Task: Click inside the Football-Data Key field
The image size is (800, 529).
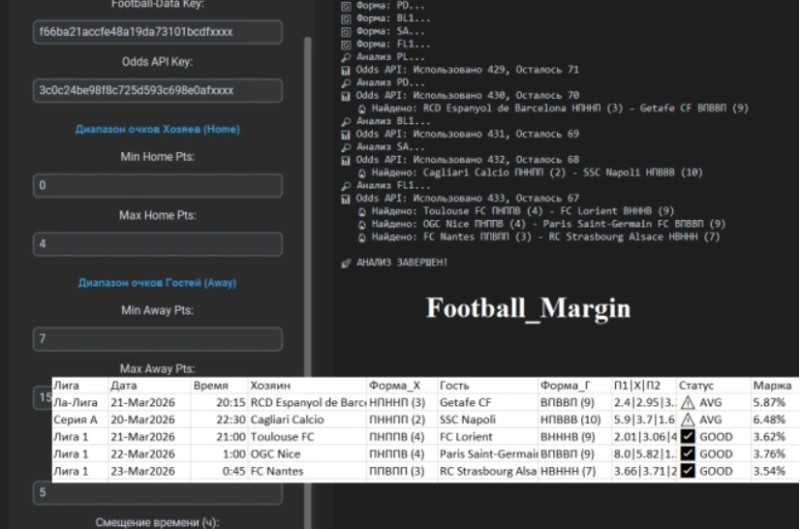Action: (x=157, y=32)
